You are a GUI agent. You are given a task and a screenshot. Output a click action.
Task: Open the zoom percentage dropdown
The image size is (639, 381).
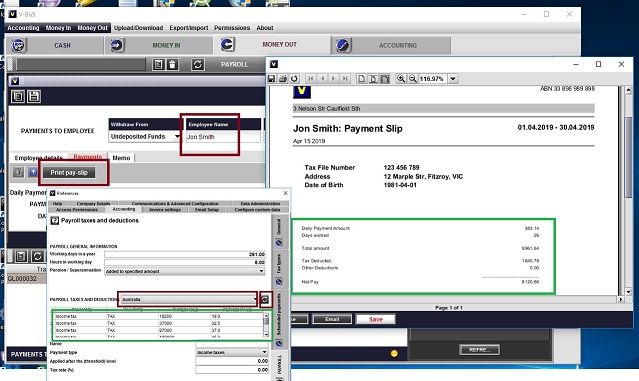click(453, 79)
